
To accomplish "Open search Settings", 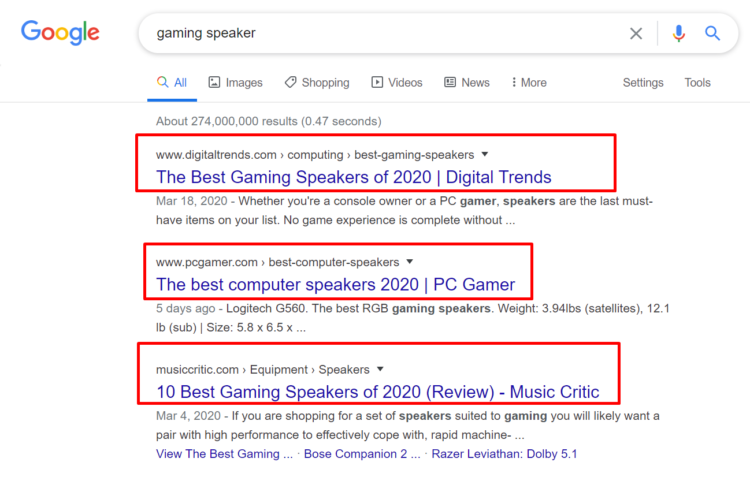I will coord(643,82).
